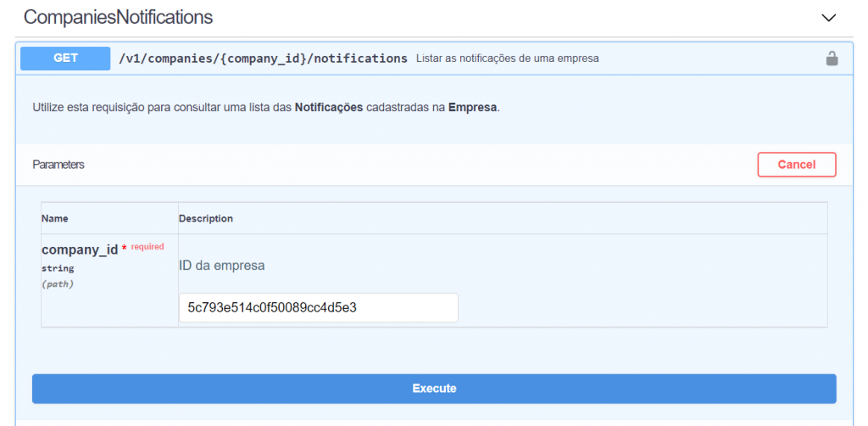868x426 pixels.
Task: Click the bold word 'Empresa' in the description
Action: 473,108
